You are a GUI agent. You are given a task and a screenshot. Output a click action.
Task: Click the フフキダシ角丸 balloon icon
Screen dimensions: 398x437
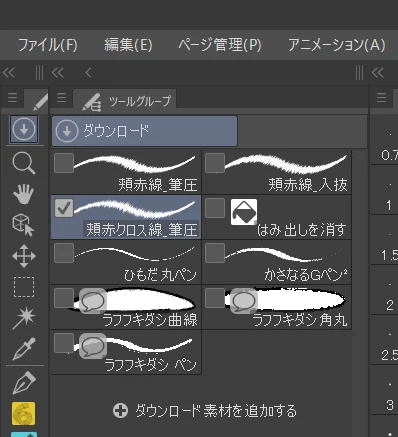click(x=244, y=301)
